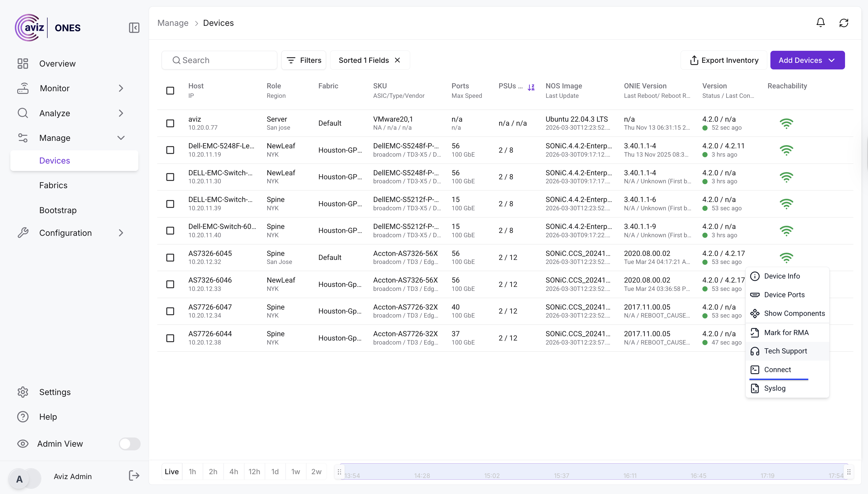868x494 pixels.
Task: Clear sorting with the Sorted Fields X
Action: pos(397,60)
